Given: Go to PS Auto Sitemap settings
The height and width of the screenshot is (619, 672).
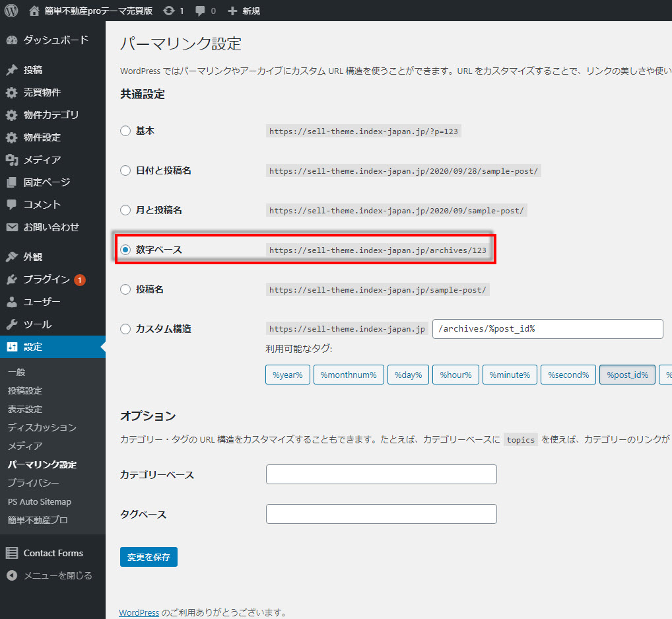Looking at the screenshot, I should (40, 501).
